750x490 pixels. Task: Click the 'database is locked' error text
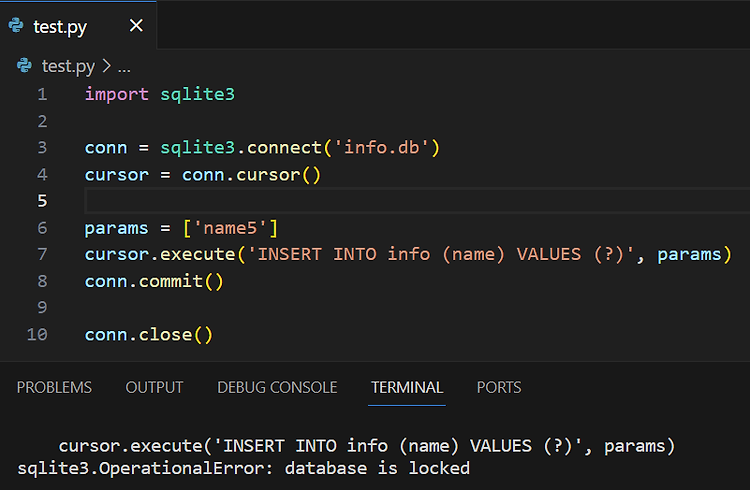point(377,468)
